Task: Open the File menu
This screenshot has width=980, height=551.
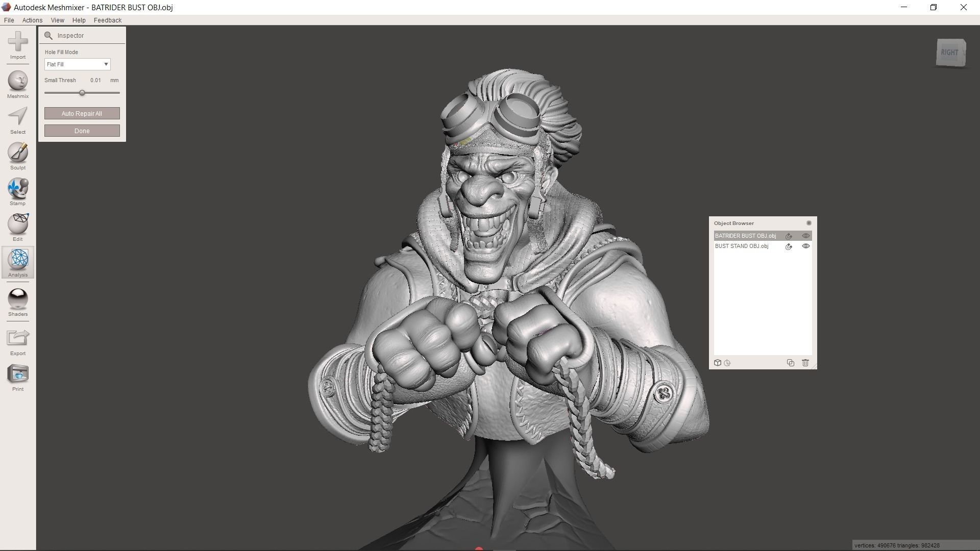Action: pyautogui.click(x=9, y=20)
